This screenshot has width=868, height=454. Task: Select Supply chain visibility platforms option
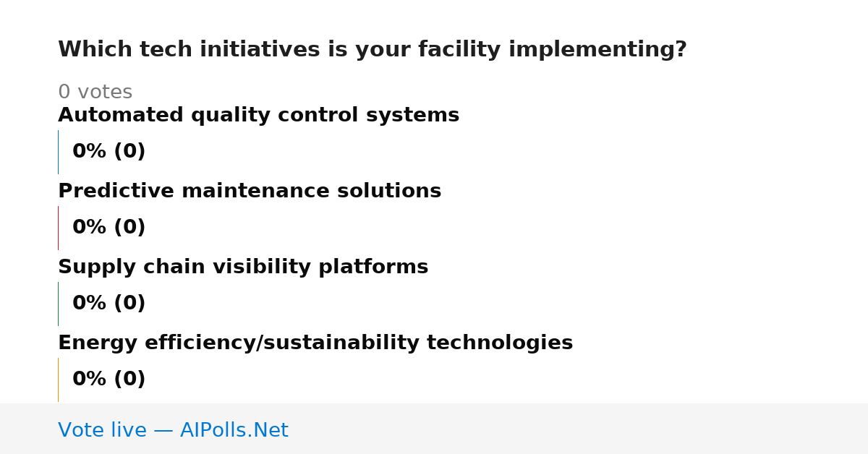click(243, 267)
